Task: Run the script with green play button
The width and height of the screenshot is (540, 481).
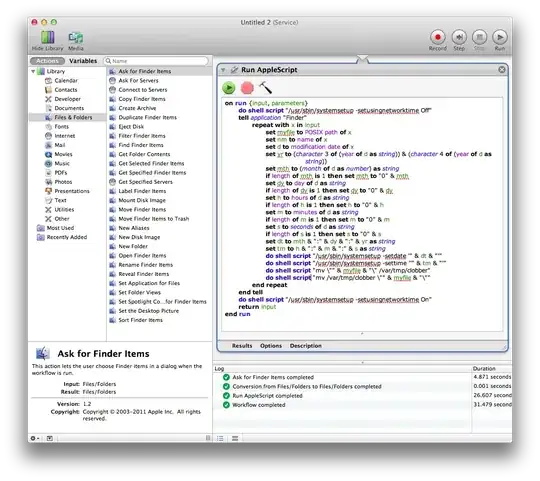Action: pyautogui.click(x=229, y=88)
